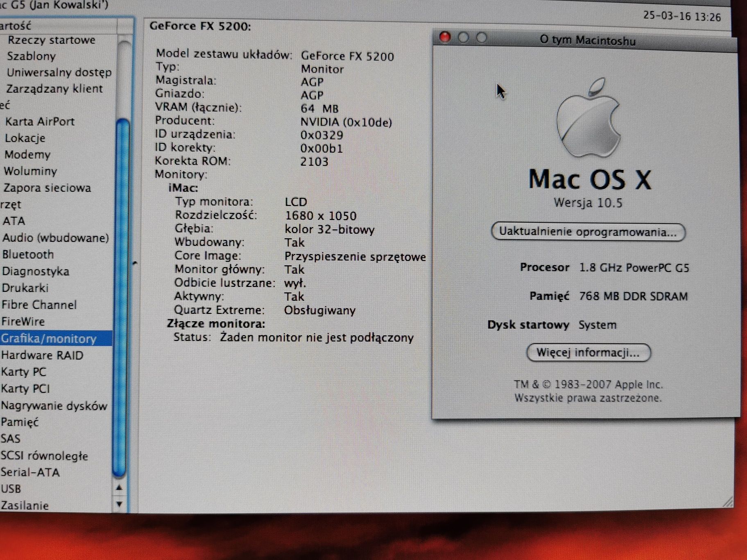Click the 1680 x 1050 resolution value
Viewport: 747px width, 560px height.
320,216
